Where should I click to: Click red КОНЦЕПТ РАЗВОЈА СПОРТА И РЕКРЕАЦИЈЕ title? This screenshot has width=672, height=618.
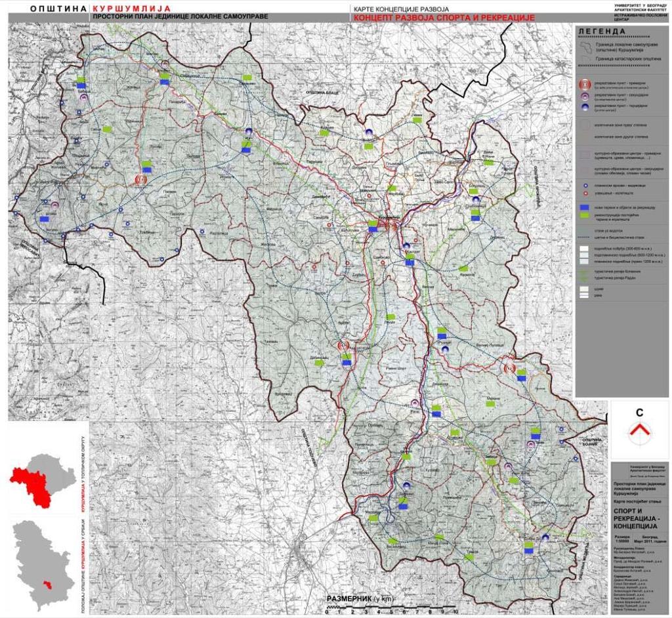(444, 18)
